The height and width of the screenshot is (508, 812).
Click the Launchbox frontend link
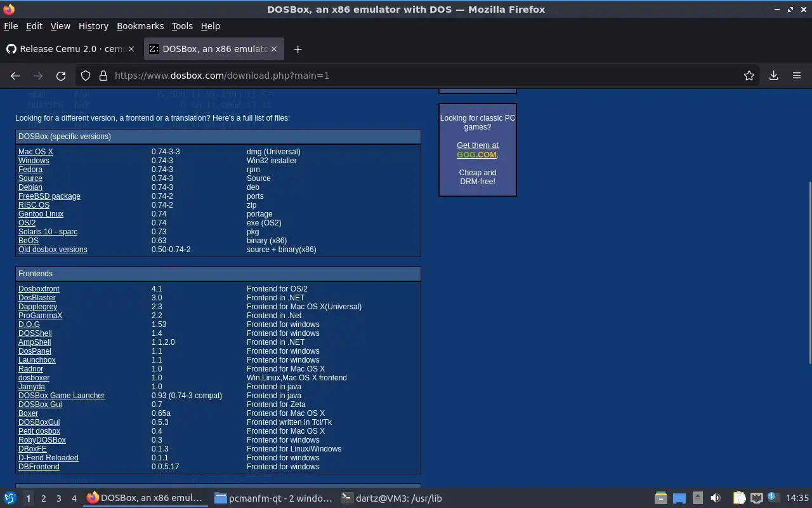coord(37,360)
